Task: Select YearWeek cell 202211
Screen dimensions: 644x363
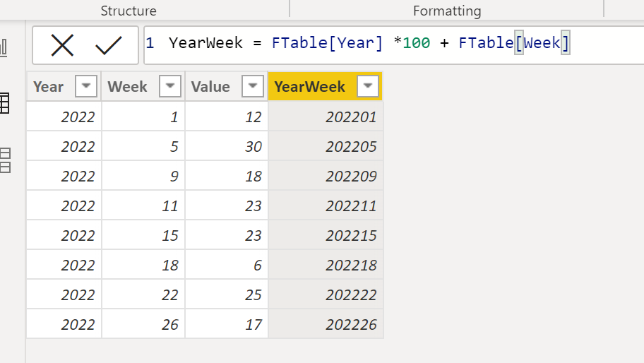Action: (326, 206)
